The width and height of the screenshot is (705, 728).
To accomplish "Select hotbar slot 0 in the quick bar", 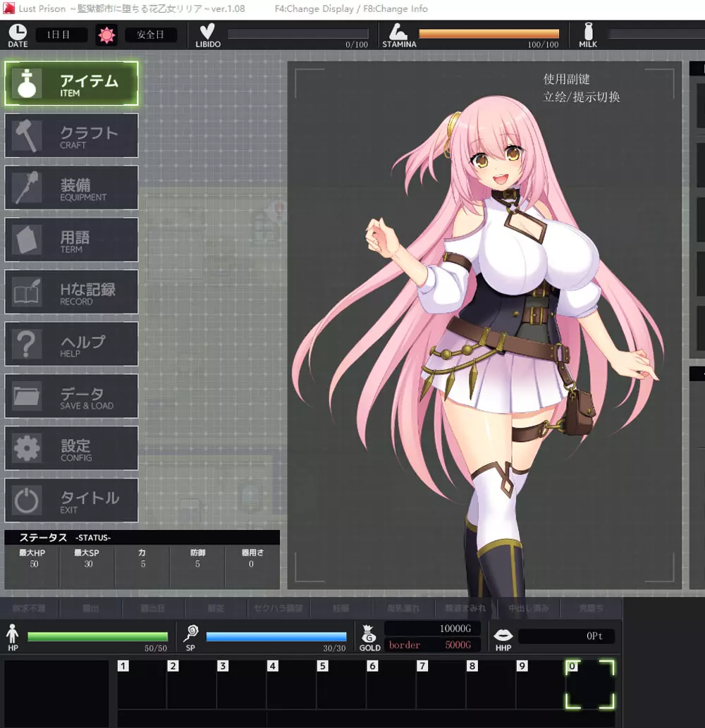I will [591, 684].
